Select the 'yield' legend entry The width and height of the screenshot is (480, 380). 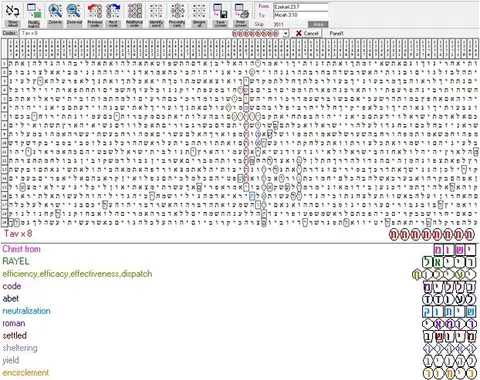click(11, 360)
